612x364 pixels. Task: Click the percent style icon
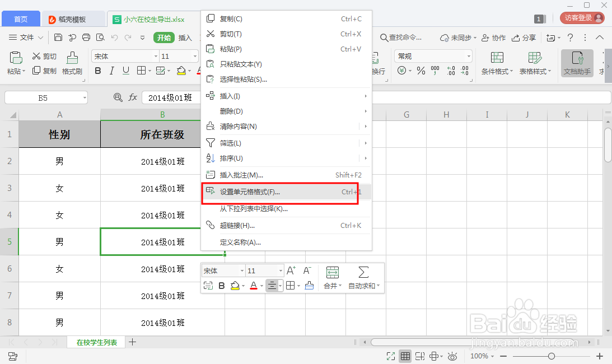(421, 71)
